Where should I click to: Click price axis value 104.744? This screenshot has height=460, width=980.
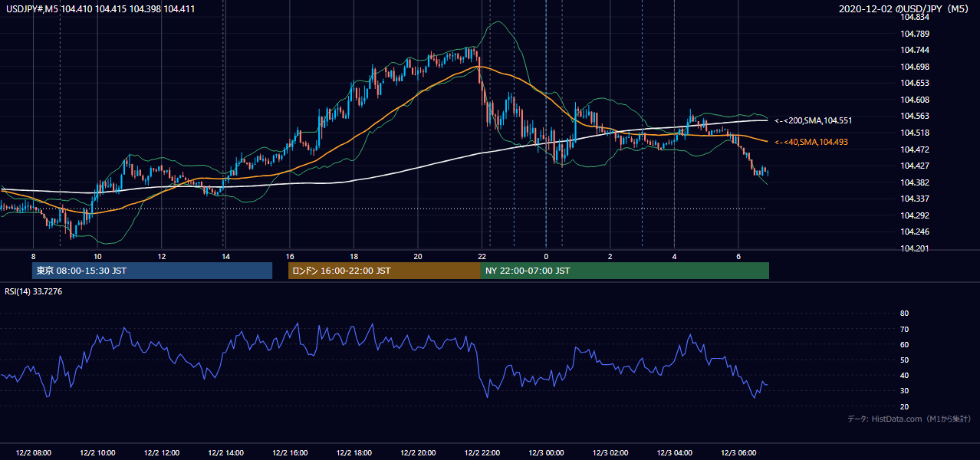coord(915,50)
